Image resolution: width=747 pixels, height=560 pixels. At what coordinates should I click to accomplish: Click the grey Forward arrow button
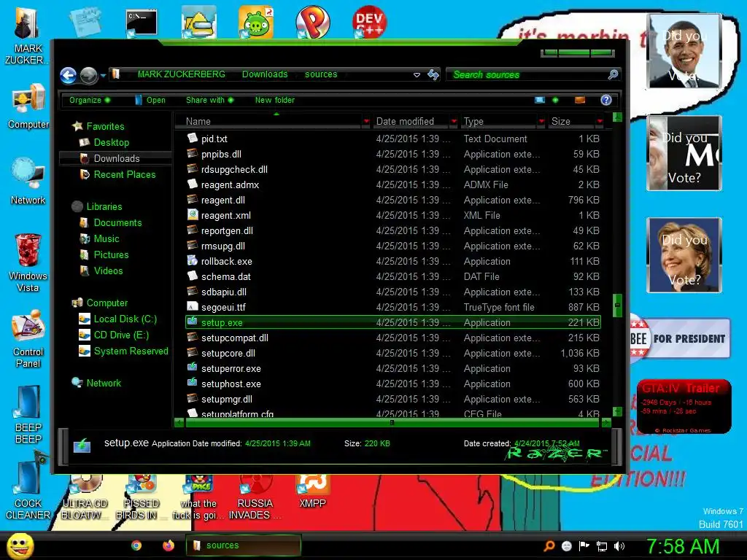pyautogui.click(x=88, y=75)
